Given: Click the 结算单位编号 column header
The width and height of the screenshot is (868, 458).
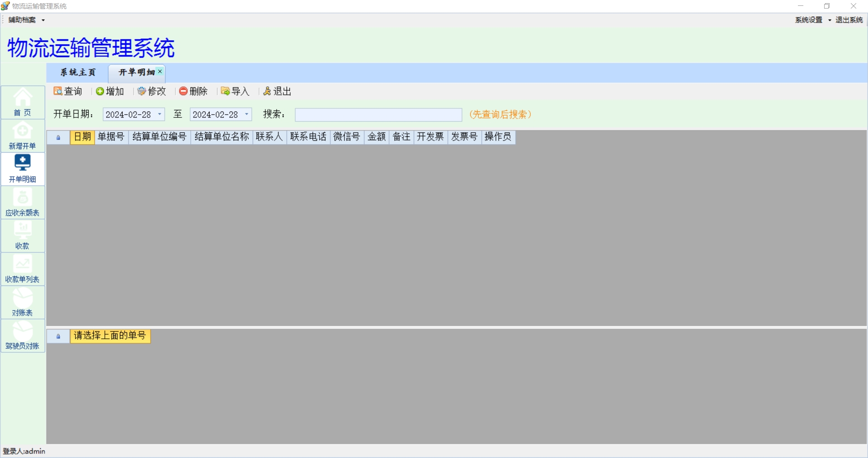Looking at the screenshot, I should pyautogui.click(x=160, y=137).
